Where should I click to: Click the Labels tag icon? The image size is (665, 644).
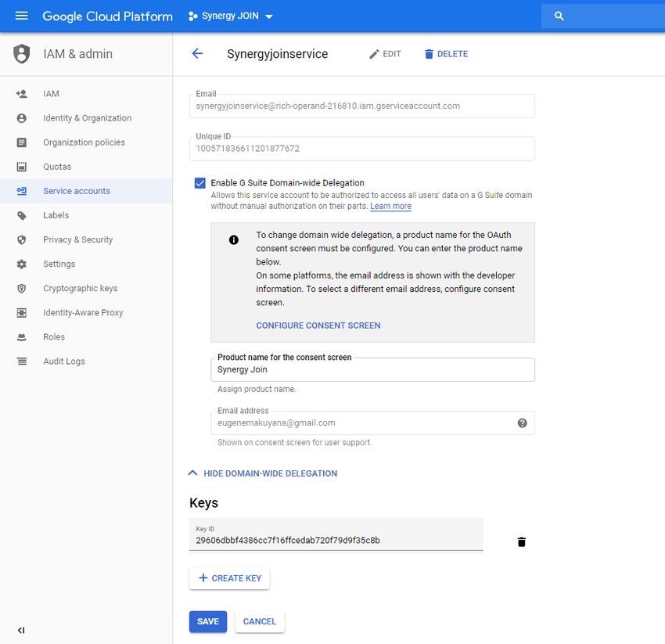tap(22, 215)
